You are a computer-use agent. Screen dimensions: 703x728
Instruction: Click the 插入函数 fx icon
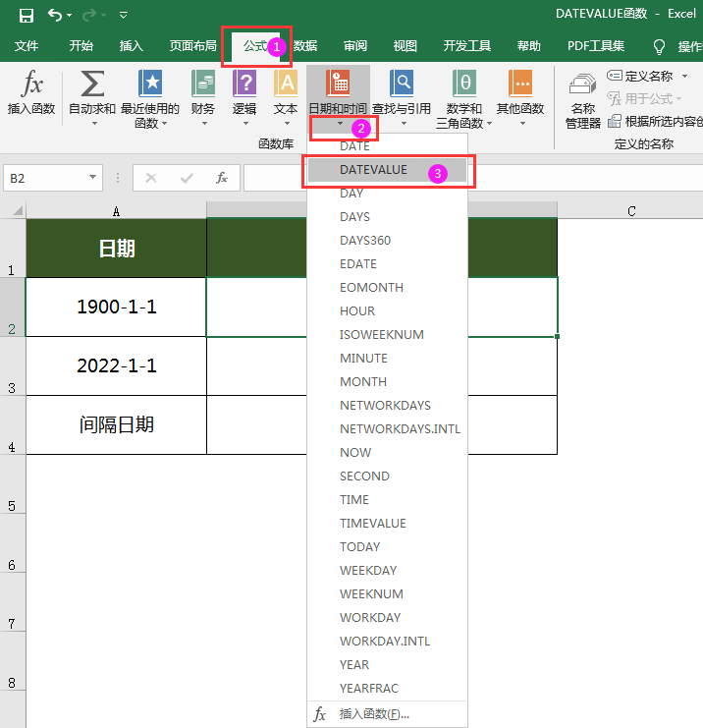pyautogui.click(x=31, y=84)
